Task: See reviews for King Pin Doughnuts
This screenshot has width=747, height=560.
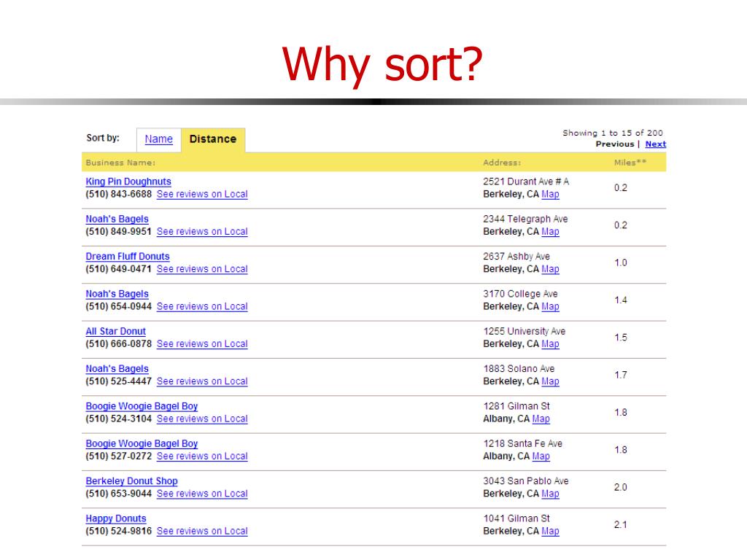Action: [x=202, y=194]
